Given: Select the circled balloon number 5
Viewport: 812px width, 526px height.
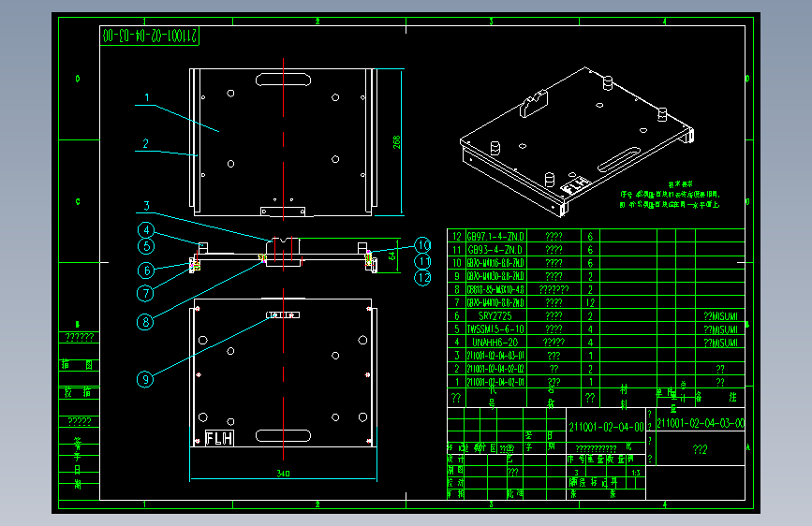Looking at the screenshot, I should 146,246.
